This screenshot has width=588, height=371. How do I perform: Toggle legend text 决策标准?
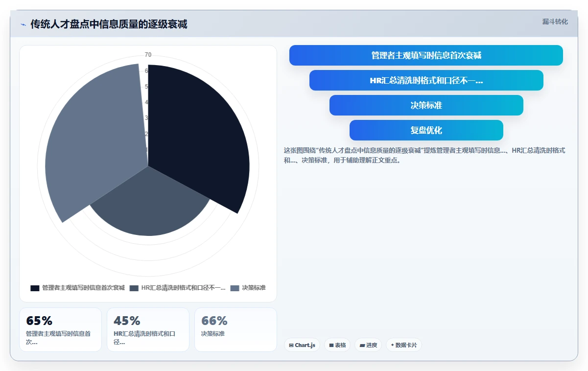(254, 288)
